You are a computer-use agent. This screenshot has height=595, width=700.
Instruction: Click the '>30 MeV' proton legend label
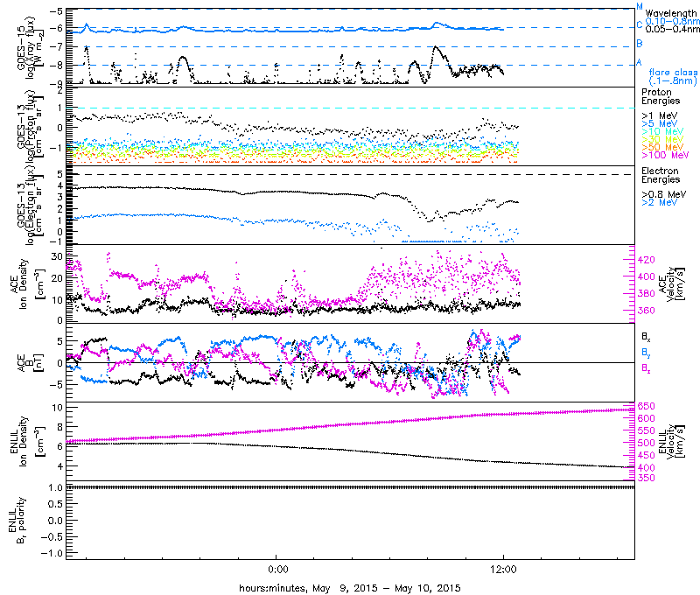pyautogui.click(x=662, y=139)
